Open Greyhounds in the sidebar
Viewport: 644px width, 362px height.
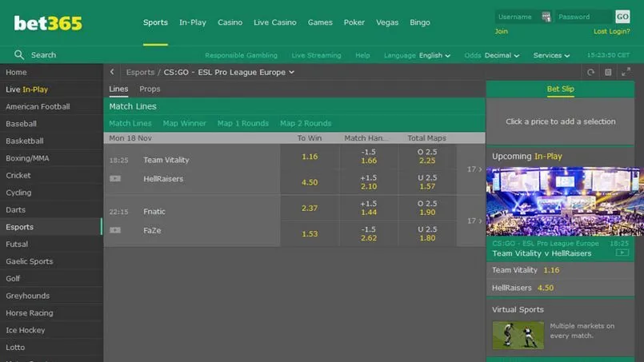click(x=51, y=296)
